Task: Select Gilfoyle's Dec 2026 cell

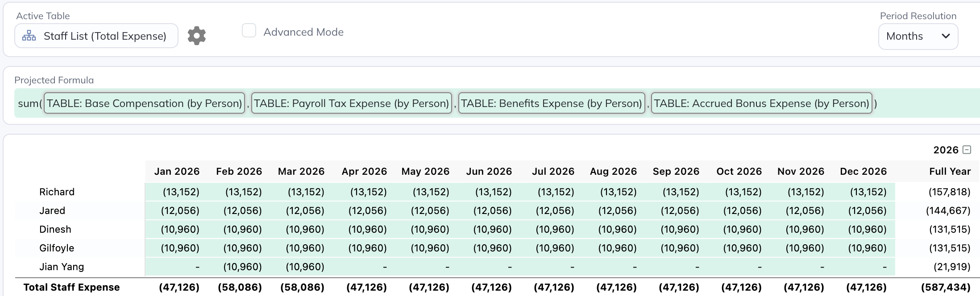Action: click(867, 248)
